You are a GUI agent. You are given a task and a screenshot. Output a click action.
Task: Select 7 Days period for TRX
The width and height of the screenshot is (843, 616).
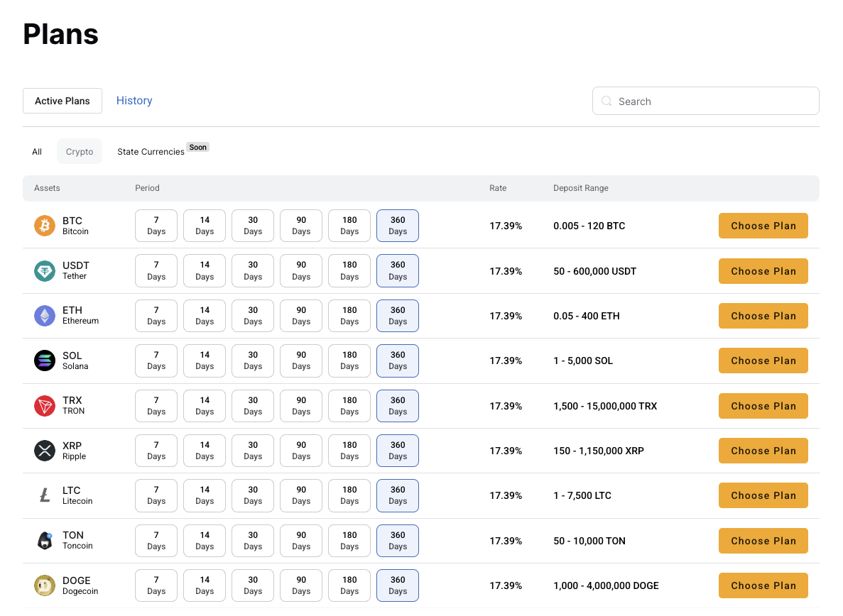tap(156, 406)
